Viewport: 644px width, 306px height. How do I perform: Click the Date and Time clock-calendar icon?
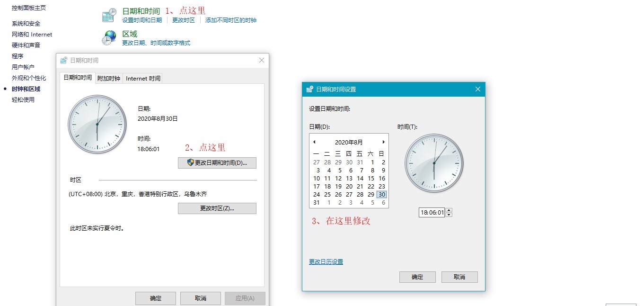pos(109,15)
